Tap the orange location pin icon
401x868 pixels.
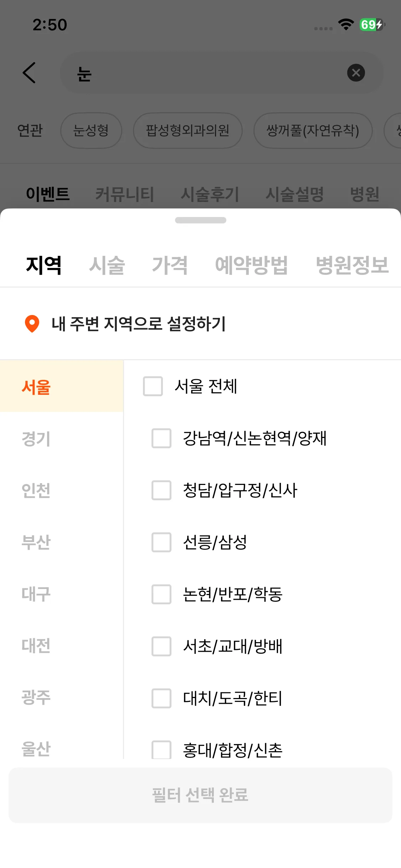click(x=32, y=324)
